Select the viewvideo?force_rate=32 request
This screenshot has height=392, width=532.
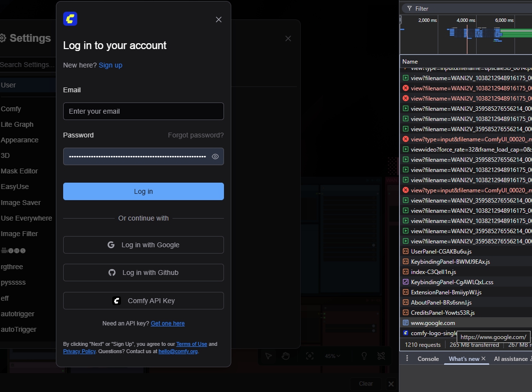pos(465,150)
